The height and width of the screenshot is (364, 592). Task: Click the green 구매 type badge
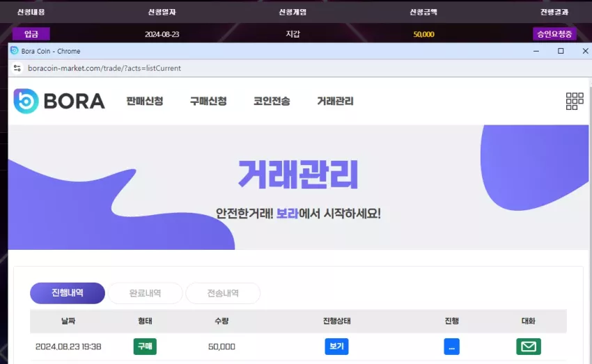tap(145, 347)
